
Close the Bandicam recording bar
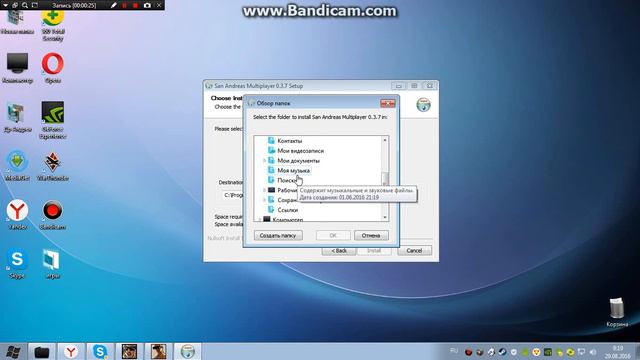[159, 5]
